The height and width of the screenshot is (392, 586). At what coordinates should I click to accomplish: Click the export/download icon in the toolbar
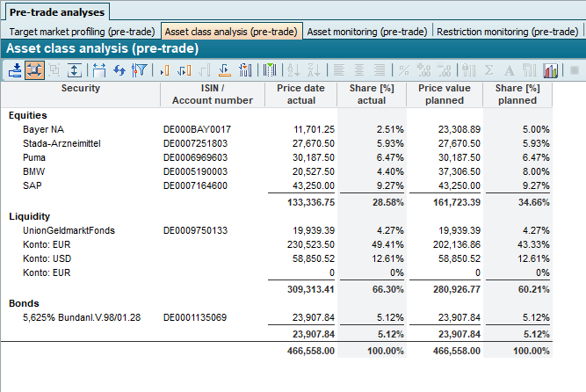click(x=15, y=70)
